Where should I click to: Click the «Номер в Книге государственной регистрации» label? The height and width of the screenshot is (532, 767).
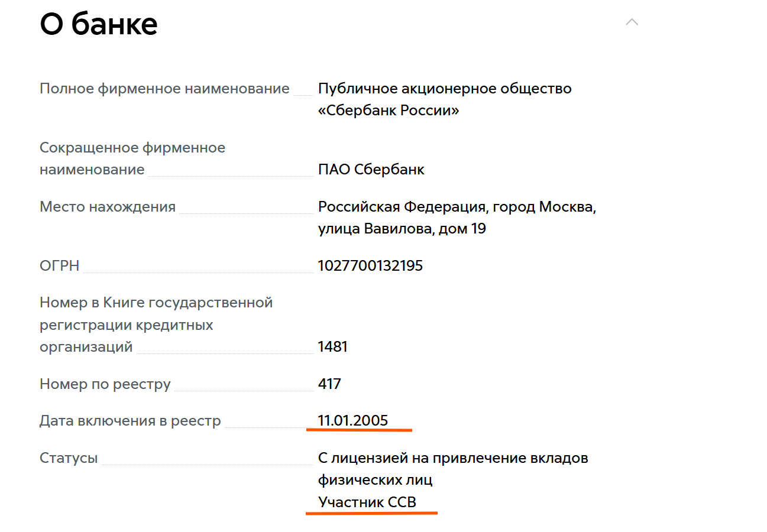156,324
